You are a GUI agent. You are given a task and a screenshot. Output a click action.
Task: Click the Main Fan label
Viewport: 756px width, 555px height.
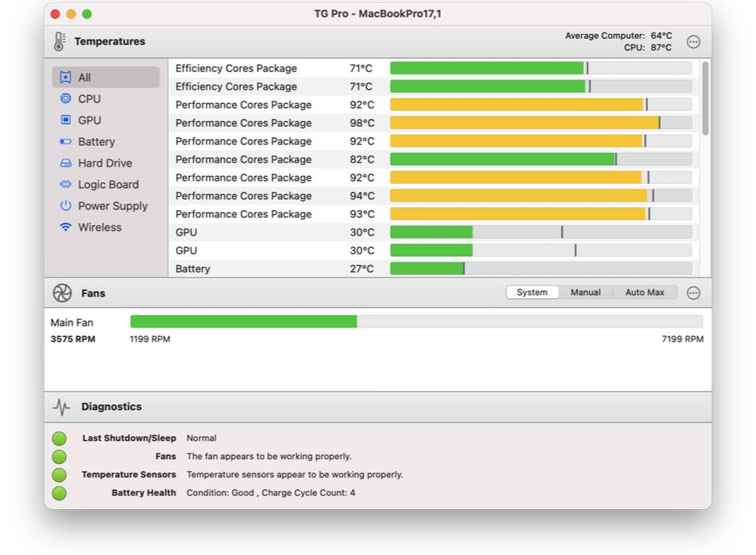[x=72, y=323]
